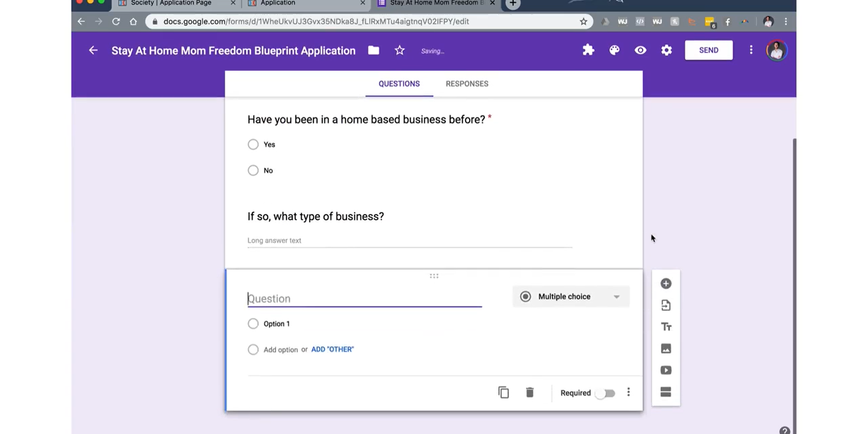868x434 pixels.
Task: Click the Add image icon in side toolbar
Action: pos(666,349)
